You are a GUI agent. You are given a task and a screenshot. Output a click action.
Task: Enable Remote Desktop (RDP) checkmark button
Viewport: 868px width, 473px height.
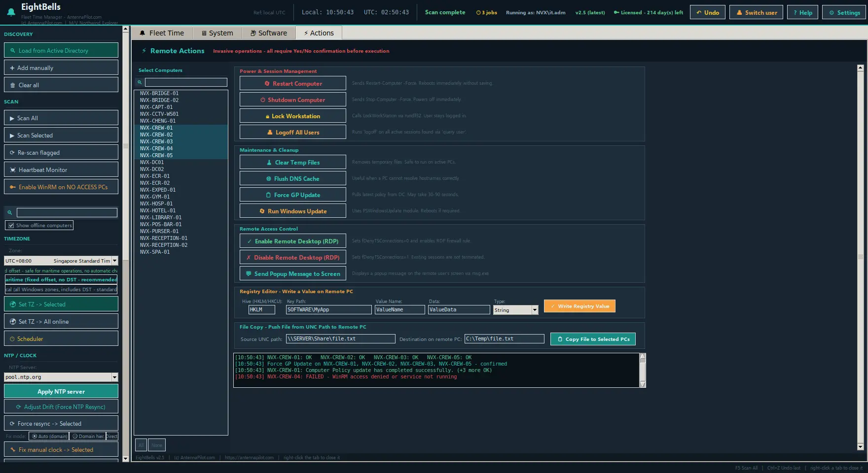point(293,241)
